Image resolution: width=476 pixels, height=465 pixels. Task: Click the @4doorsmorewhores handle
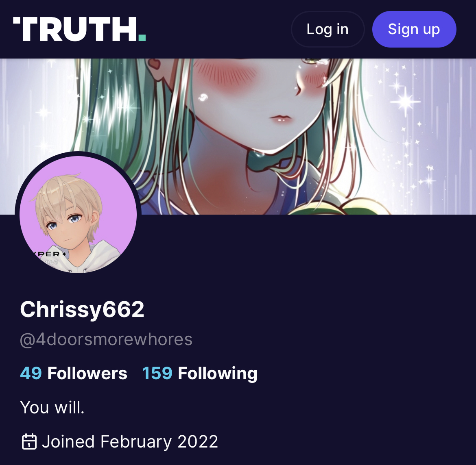106,339
